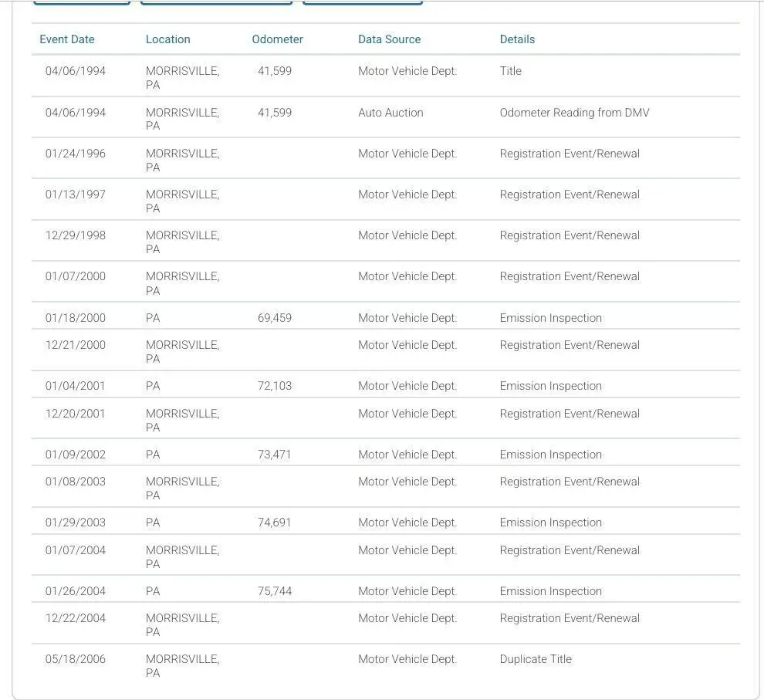This screenshot has width=764, height=700.
Task: Click the 01/24/1996 event date
Action: tap(76, 154)
